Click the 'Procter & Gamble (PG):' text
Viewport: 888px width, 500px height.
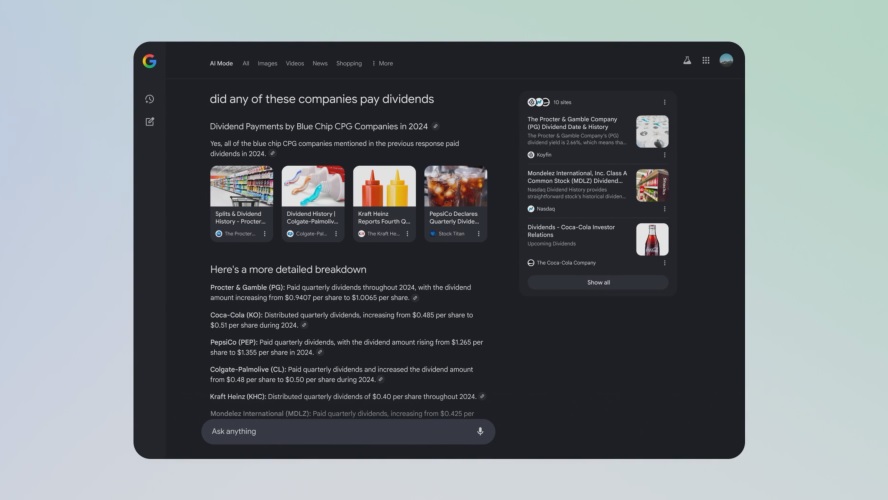247,288
